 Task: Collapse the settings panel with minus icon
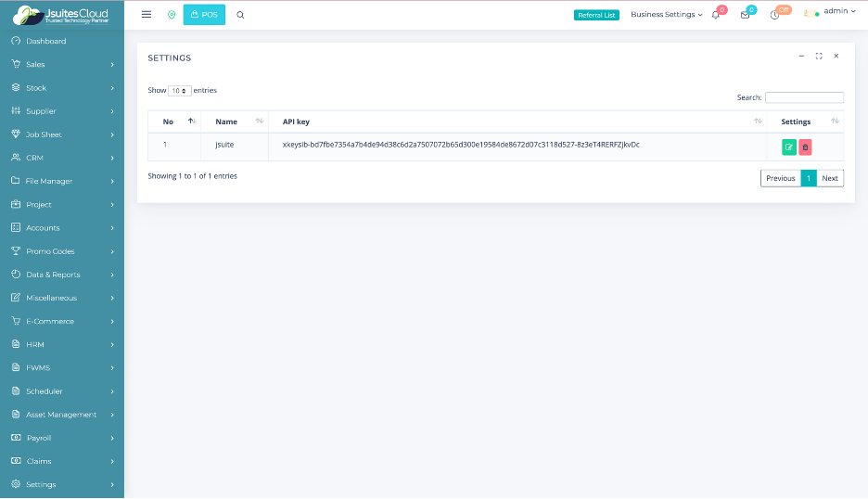pos(801,57)
